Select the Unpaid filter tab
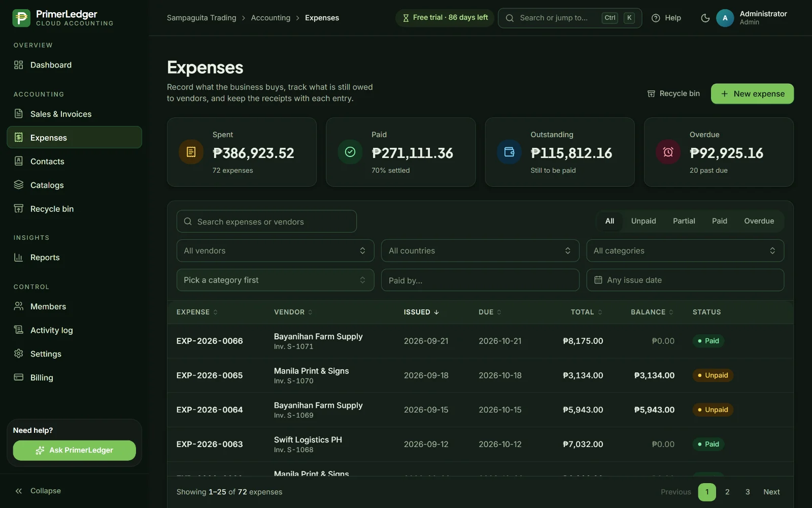Image resolution: width=812 pixels, height=508 pixels. pyautogui.click(x=644, y=221)
